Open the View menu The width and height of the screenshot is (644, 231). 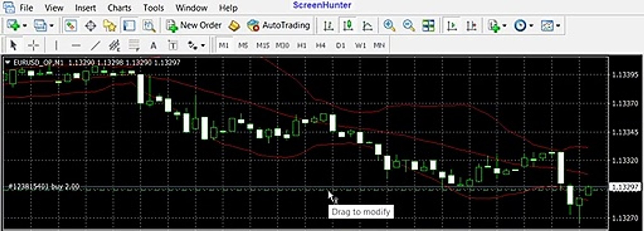(x=54, y=8)
